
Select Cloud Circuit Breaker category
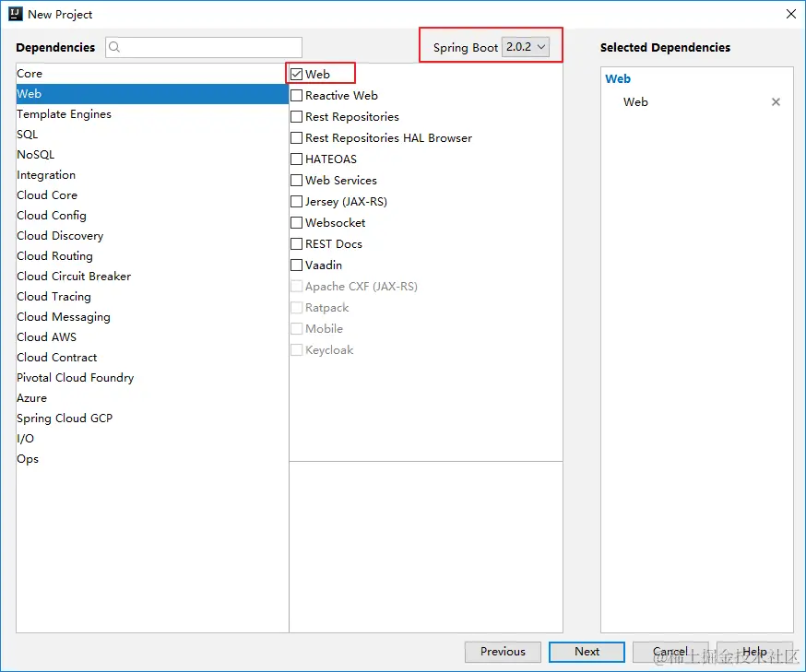[x=152, y=277]
